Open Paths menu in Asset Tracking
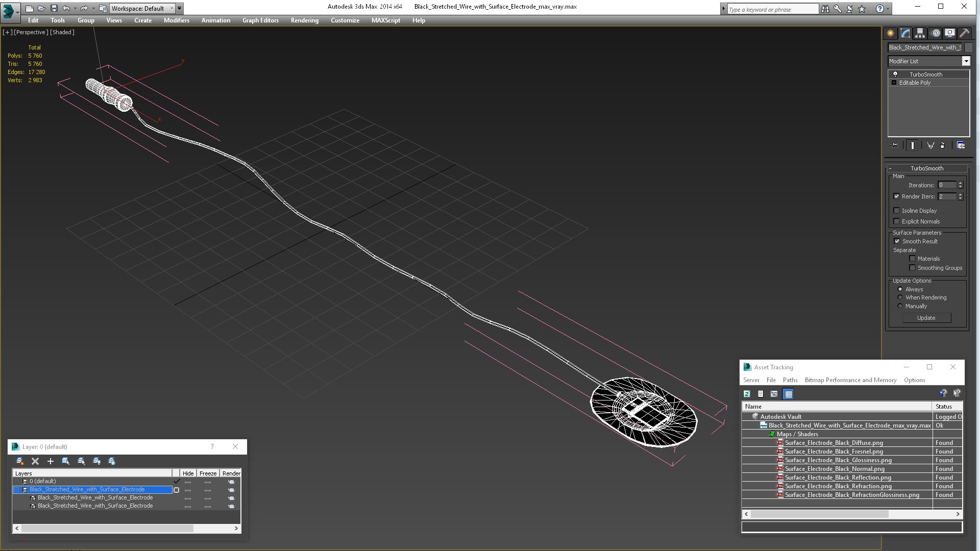This screenshot has width=980, height=551. pyautogui.click(x=790, y=380)
